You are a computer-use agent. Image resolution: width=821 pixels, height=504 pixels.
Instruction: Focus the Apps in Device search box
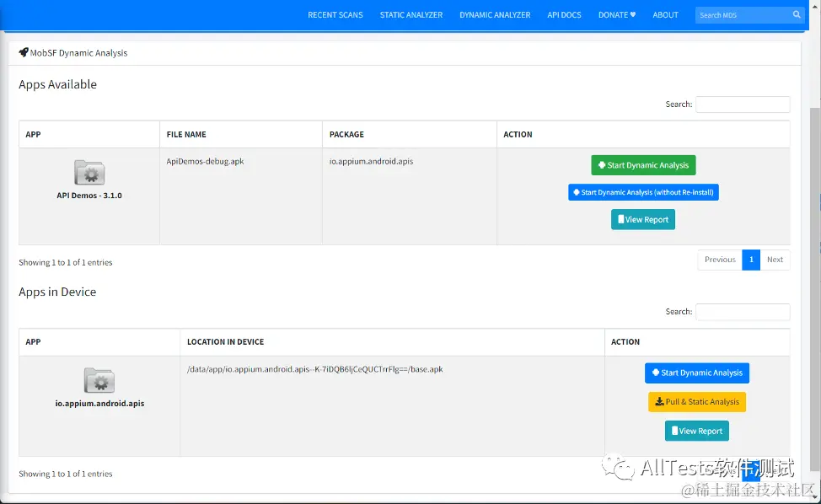tap(743, 311)
